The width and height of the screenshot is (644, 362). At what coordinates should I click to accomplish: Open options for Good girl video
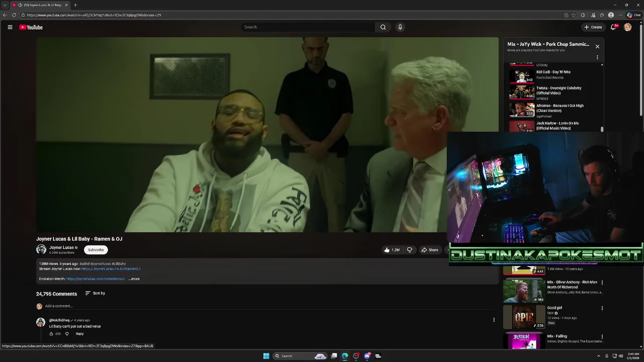pyautogui.click(x=602, y=308)
